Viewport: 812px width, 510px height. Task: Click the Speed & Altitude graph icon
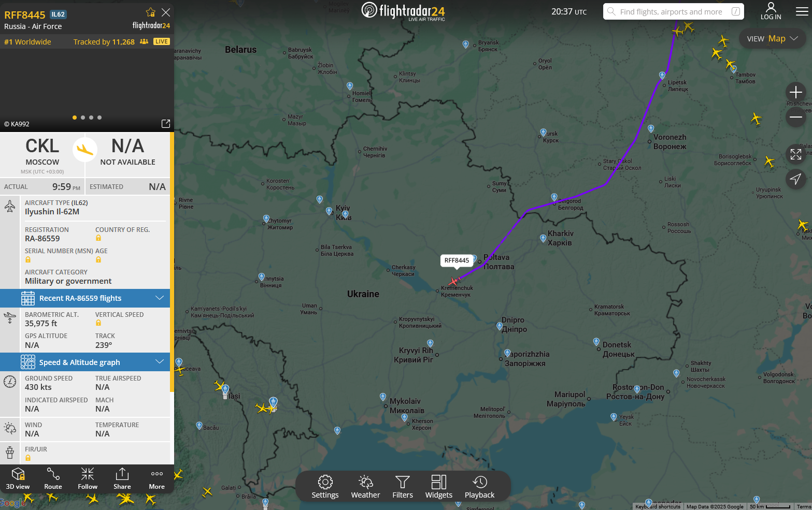[x=28, y=362]
